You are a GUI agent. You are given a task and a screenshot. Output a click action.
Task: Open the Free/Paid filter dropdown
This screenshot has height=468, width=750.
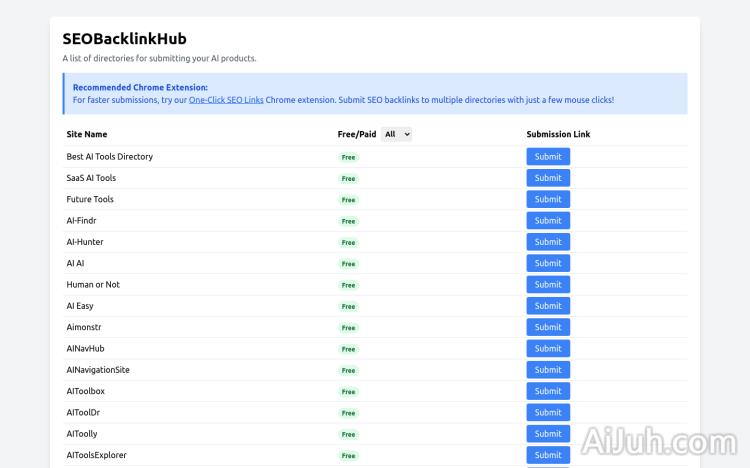coord(396,134)
